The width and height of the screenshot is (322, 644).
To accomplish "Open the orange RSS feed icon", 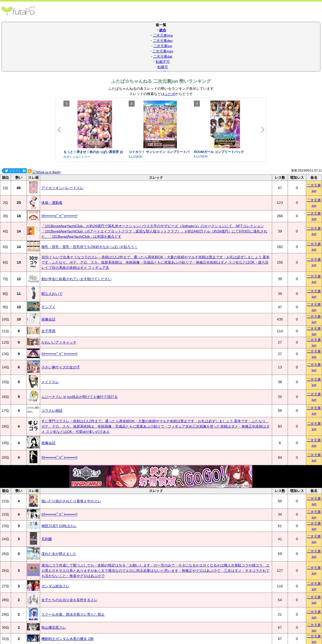I will pyautogui.click(x=30, y=171).
